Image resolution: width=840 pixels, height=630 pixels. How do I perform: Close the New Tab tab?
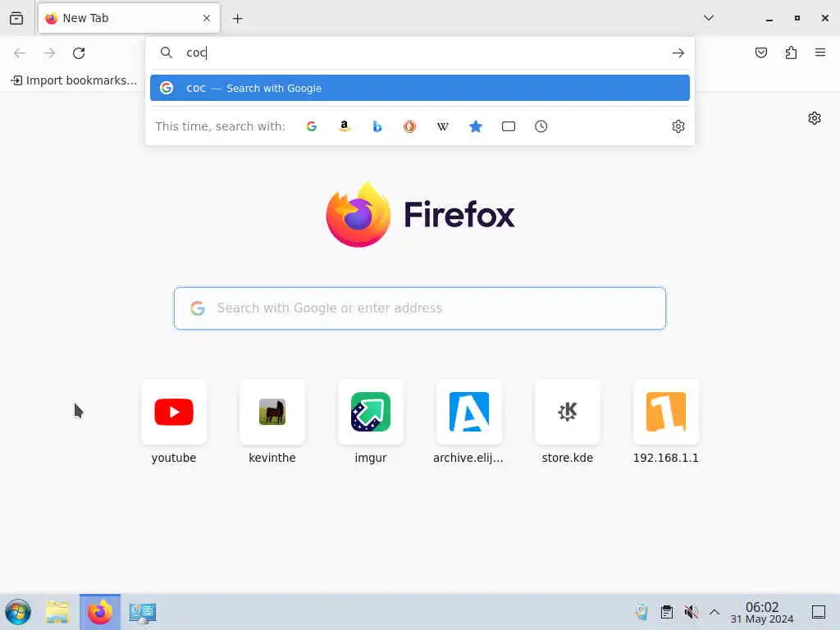[207, 18]
